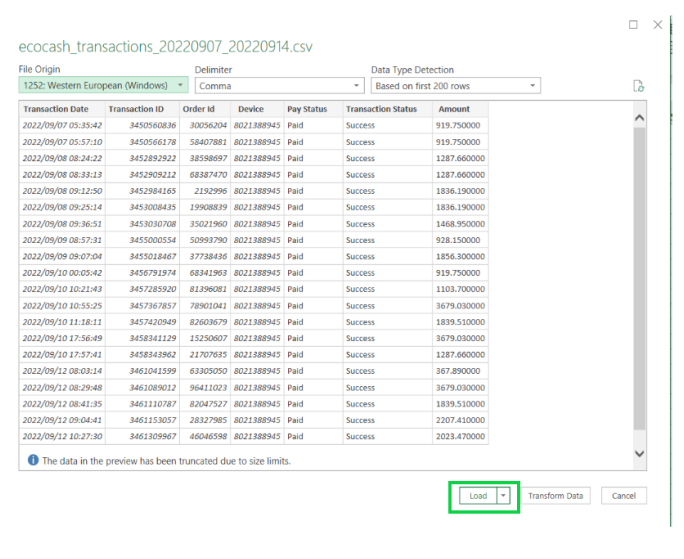
Task: Click Transaction ID cell 3461089012
Action: tap(142, 388)
